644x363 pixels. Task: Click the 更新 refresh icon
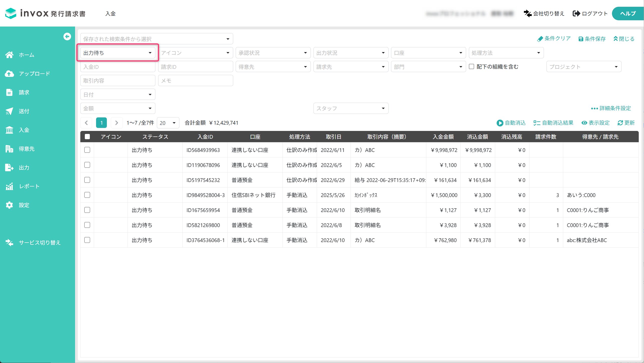620,123
